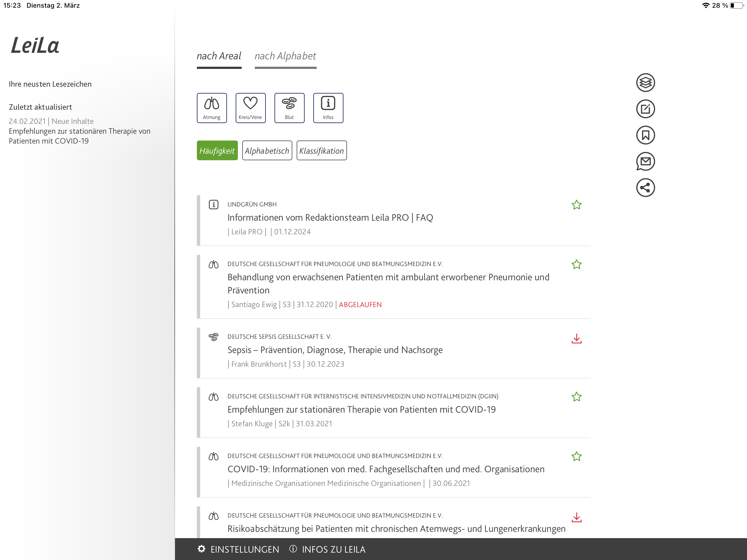Switch to nach Alphabet tab
The image size is (747, 560).
coord(285,56)
